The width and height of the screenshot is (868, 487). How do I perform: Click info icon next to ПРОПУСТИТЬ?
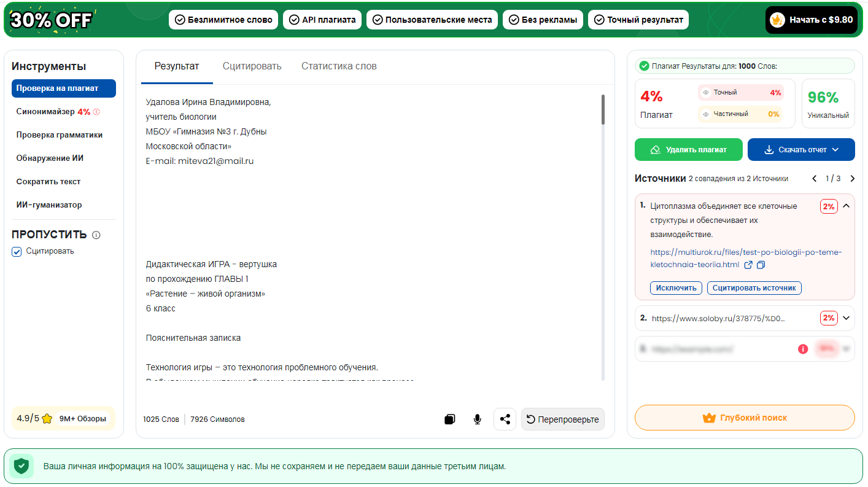(x=96, y=235)
